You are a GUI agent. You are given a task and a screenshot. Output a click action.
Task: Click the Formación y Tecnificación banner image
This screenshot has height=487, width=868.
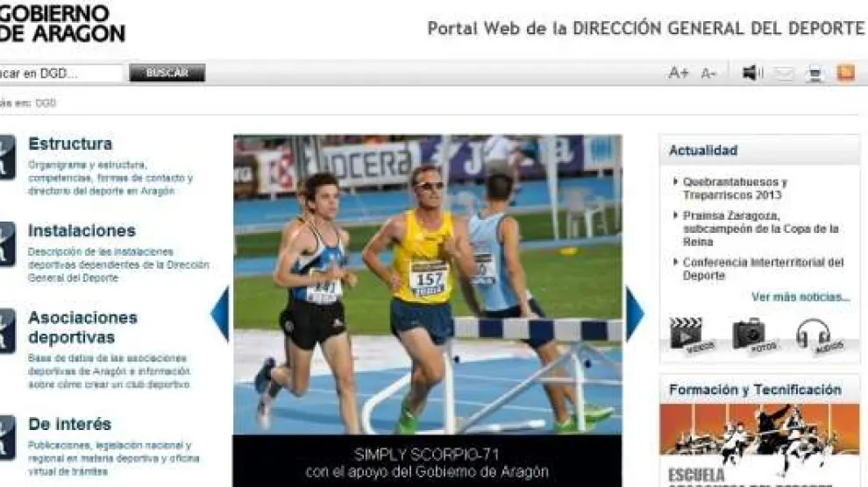[x=758, y=442]
